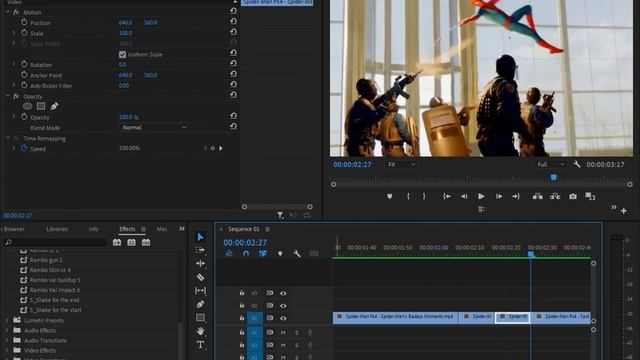Click Program monitor playhead marker
Image resolution: width=640 pixels, height=360 pixels.
pos(553,177)
